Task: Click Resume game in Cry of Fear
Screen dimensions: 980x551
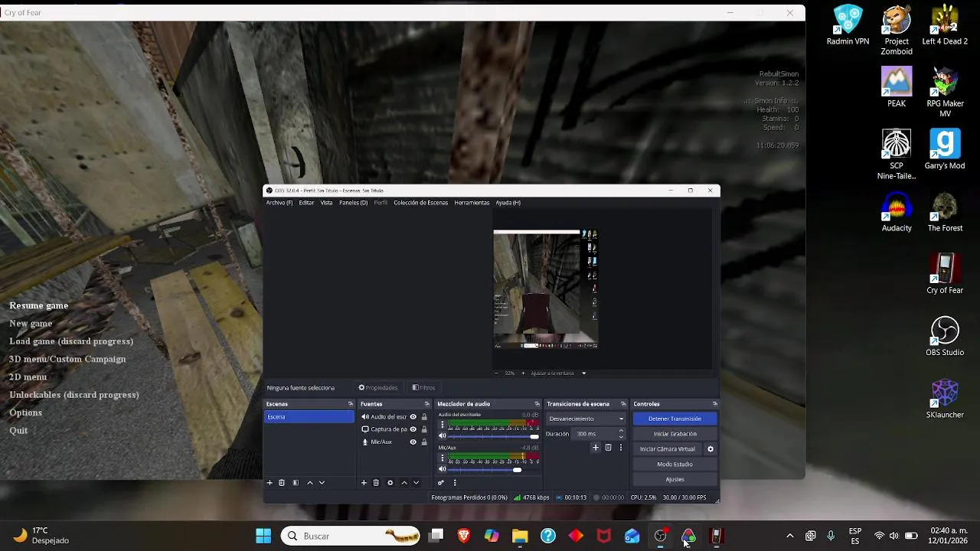Action: tap(39, 305)
